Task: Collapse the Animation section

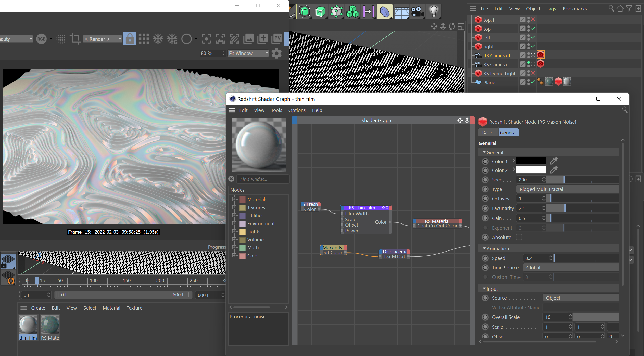Action: click(x=484, y=249)
